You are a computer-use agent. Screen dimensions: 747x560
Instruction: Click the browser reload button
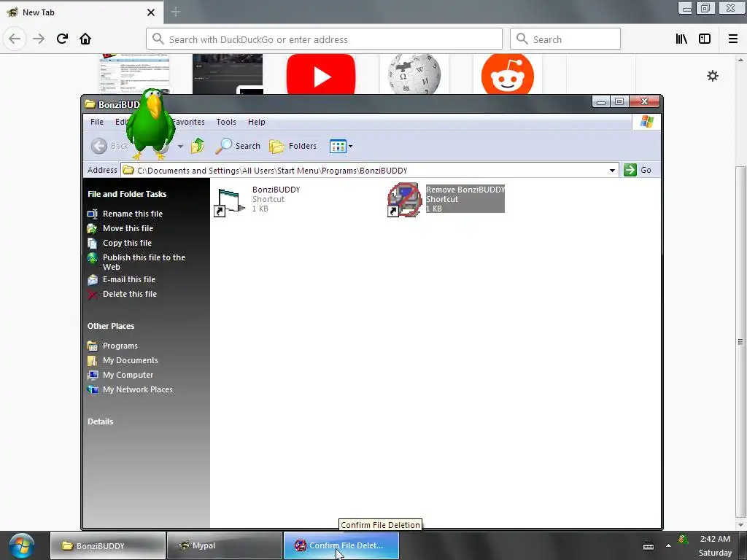pyautogui.click(x=62, y=39)
